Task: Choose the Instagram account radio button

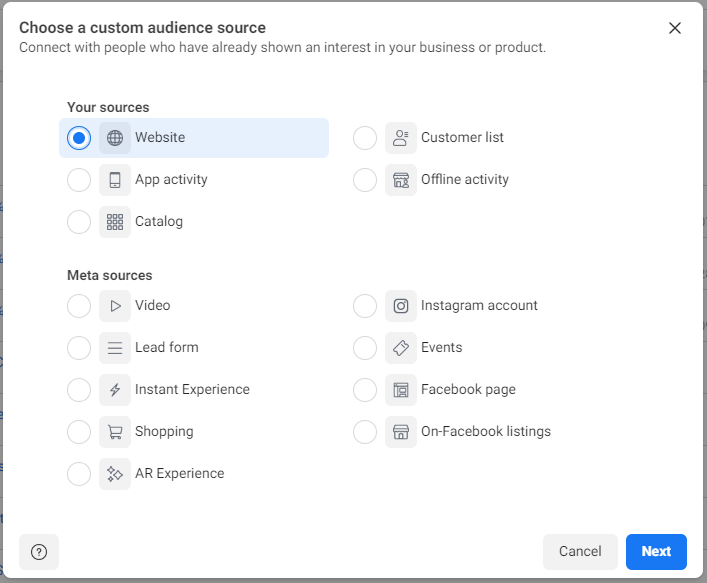Action: 365,306
